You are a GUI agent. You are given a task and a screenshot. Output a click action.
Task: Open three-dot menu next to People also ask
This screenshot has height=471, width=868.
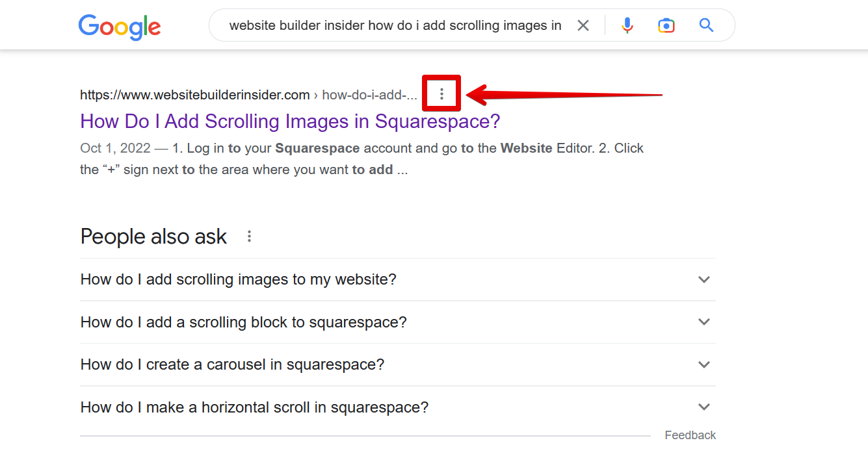249,236
